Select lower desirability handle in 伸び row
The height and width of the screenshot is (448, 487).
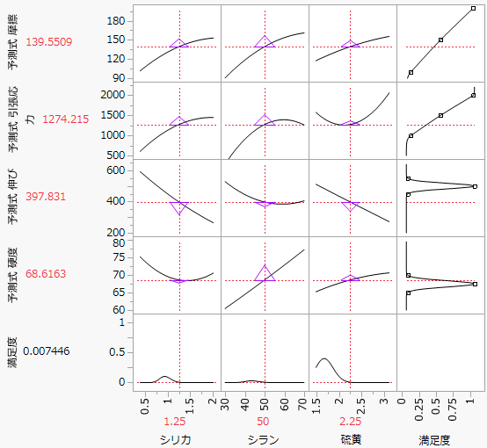pos(409,194)
